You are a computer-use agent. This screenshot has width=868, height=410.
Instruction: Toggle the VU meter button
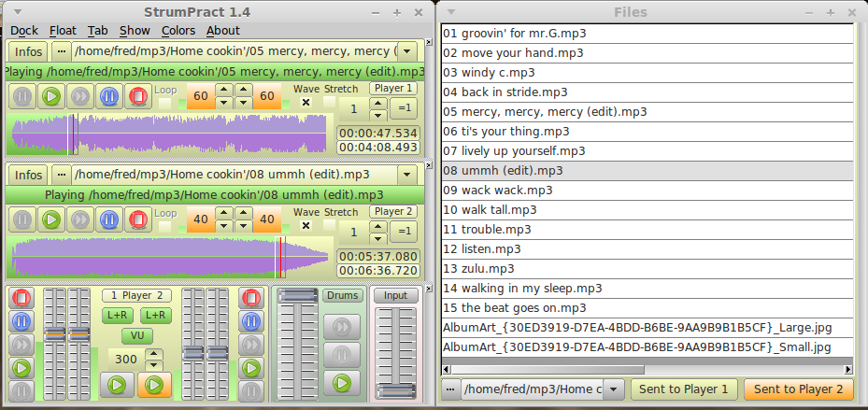pyautogui.click(x=137, y=336)
